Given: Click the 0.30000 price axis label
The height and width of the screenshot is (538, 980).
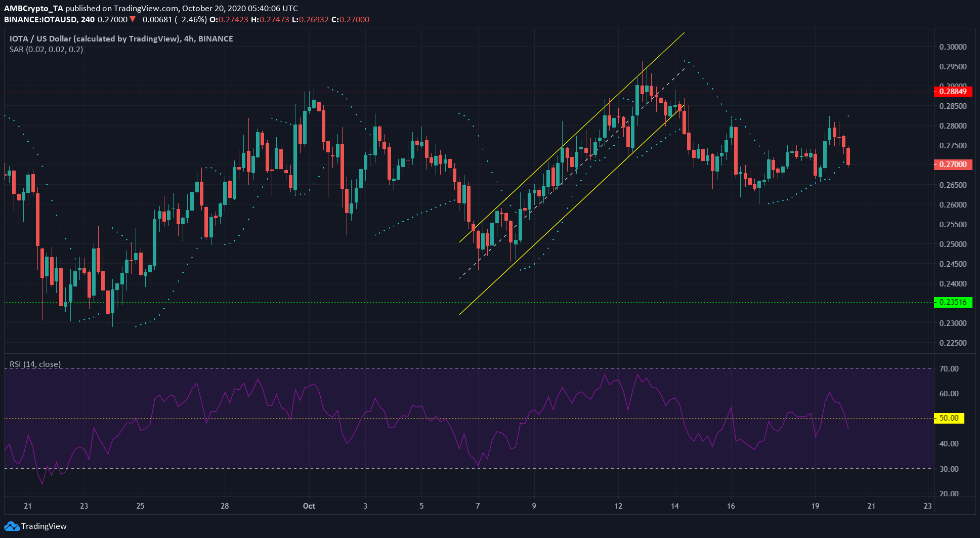Looking at the screenshot, I should pos(953,47).
